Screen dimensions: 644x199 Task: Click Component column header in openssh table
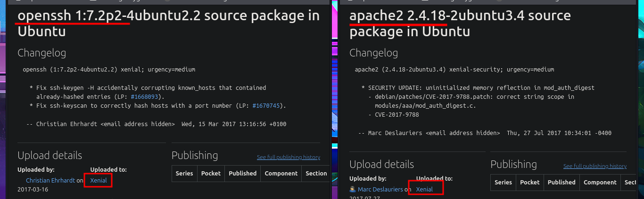coord(281,173)
